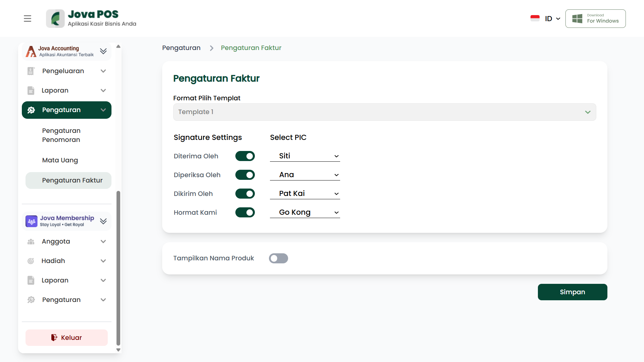Click the Hadiah target icon in sidebar
Screen dimensions: 644x362
(x=31, y=261)
